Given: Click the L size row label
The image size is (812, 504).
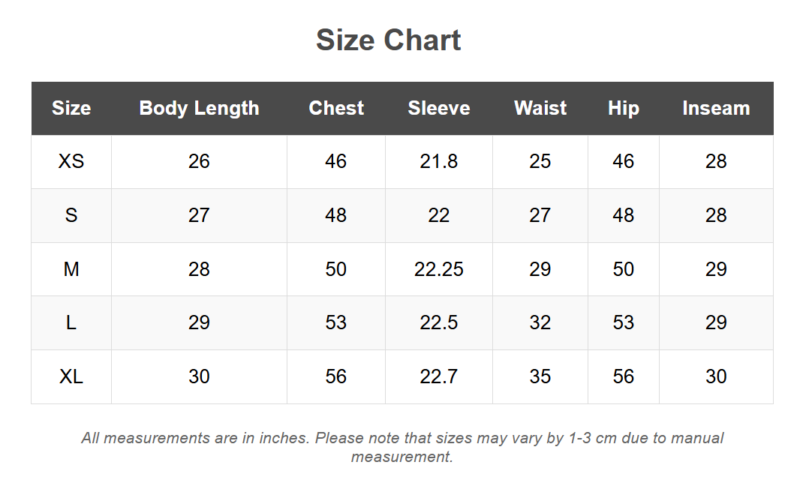Looking at the screenshot, I should pos(71,322).
